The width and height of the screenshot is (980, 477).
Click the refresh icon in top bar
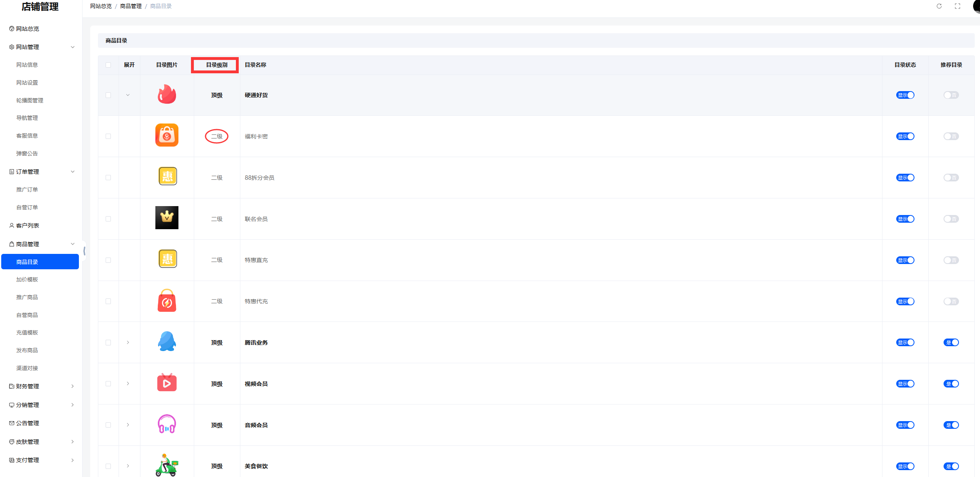pos(939,6)
